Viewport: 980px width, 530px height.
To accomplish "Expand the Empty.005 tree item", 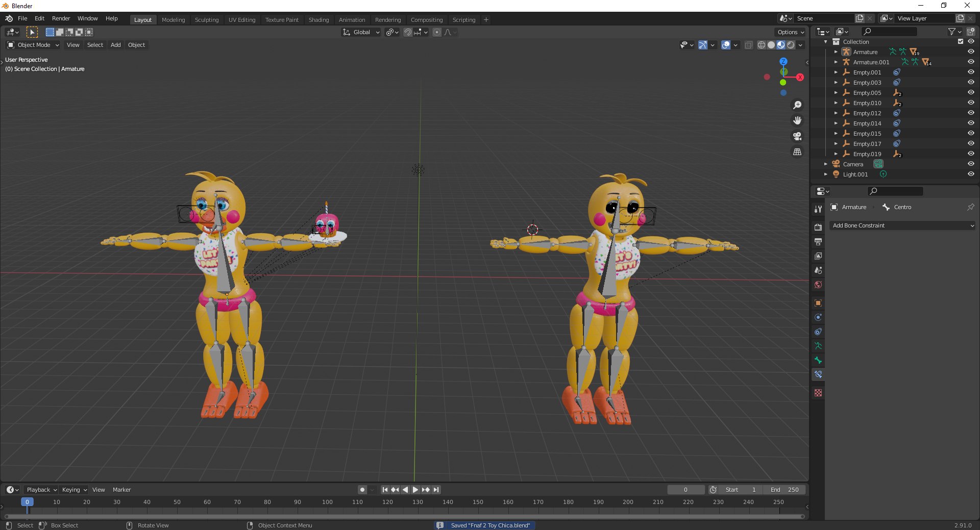I will [836, 93].
